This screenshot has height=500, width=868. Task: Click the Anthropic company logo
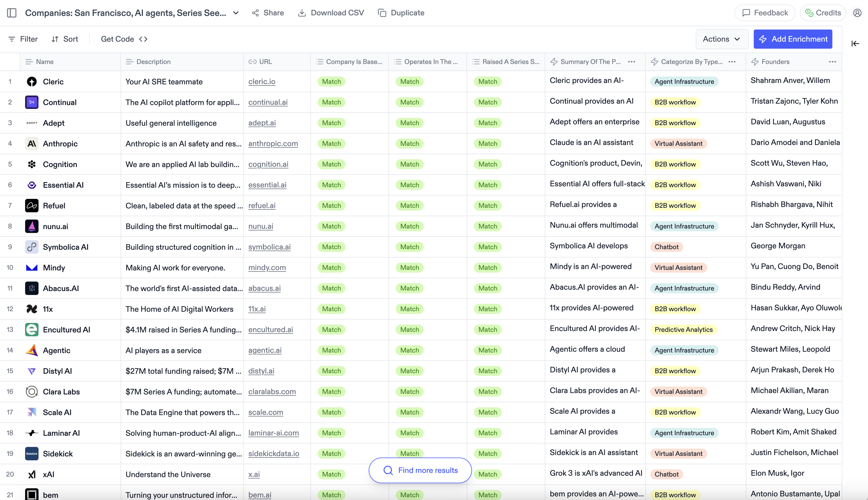click(32, 144)
